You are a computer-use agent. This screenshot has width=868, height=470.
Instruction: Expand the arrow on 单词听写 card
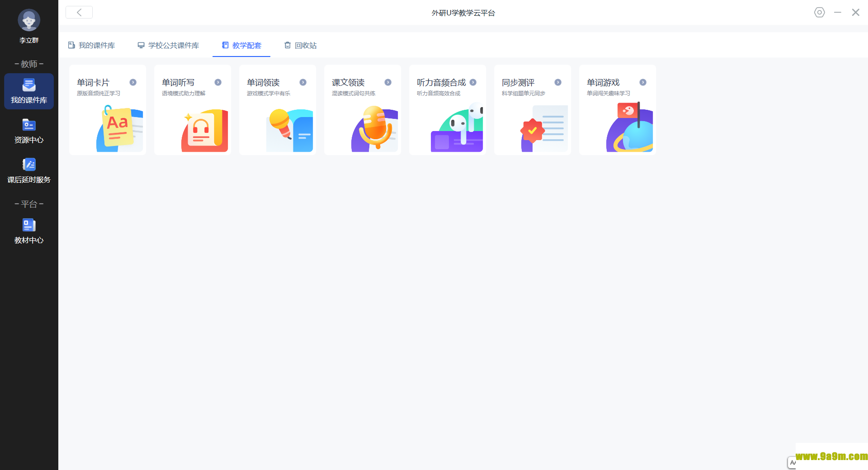point(218,82)
